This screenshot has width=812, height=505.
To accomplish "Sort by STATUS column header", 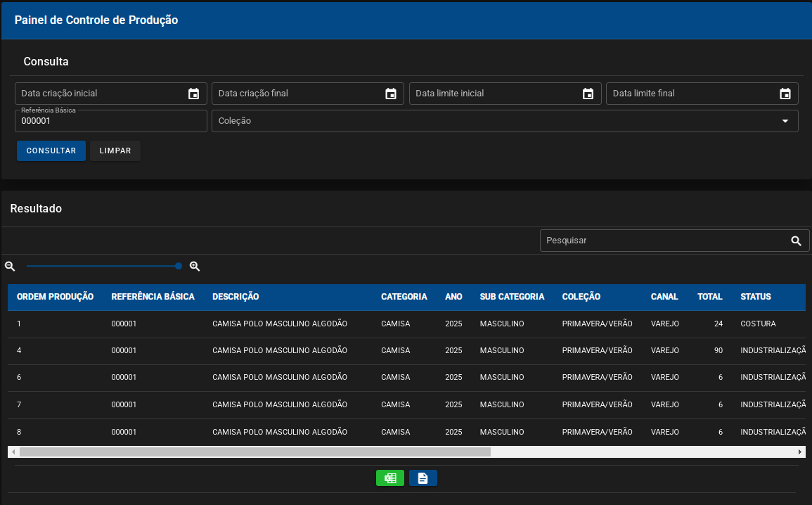I will (756, 297).
